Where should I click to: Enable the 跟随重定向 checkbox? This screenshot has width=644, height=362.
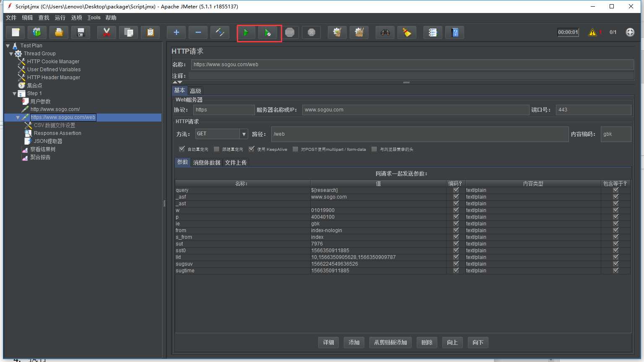(x=216, y=149)
